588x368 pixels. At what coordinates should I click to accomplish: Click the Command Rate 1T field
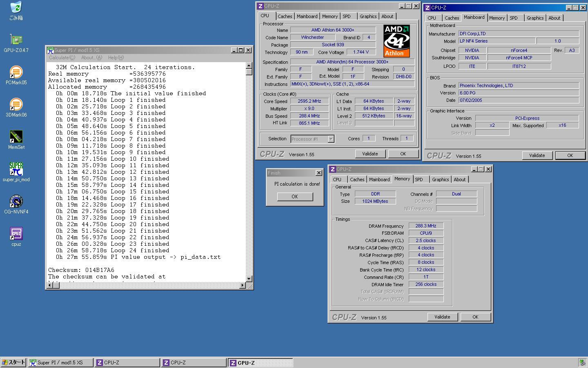pos(426,277)
